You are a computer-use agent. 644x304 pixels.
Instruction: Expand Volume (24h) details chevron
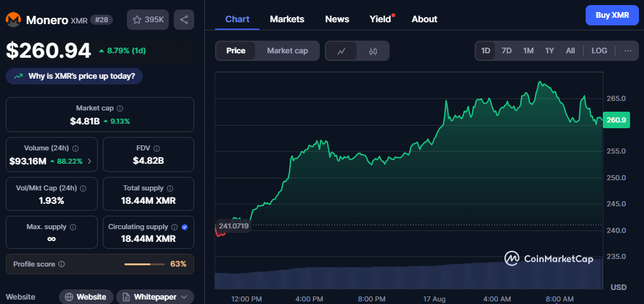[x=89, y=161]
